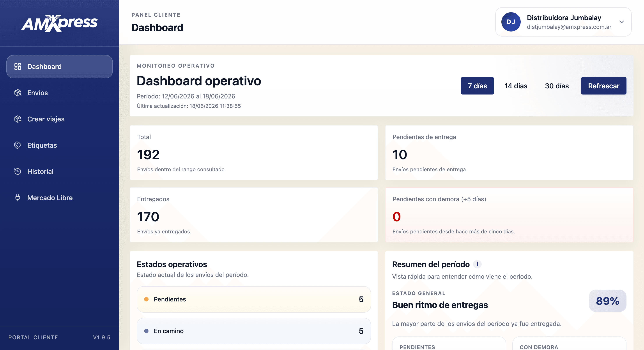
Task: Select the Pendientes status row
Action: click(254, 299)
